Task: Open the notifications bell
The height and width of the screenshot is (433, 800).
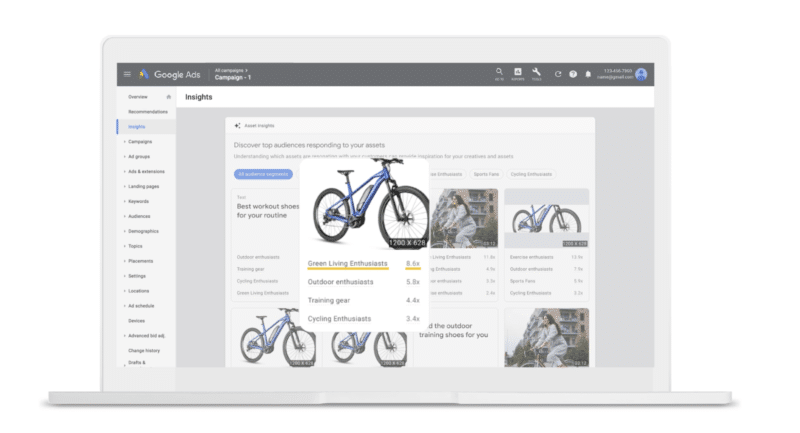Action: [x=588, y=74]
